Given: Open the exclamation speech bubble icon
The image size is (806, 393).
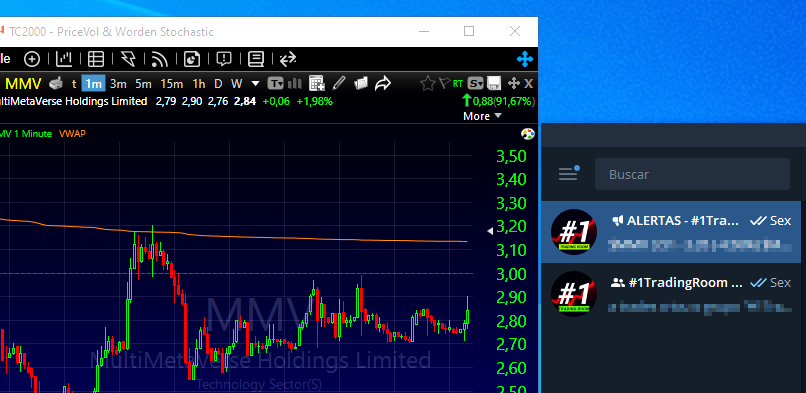Looking at the screenshot, I should click(224, 60).
